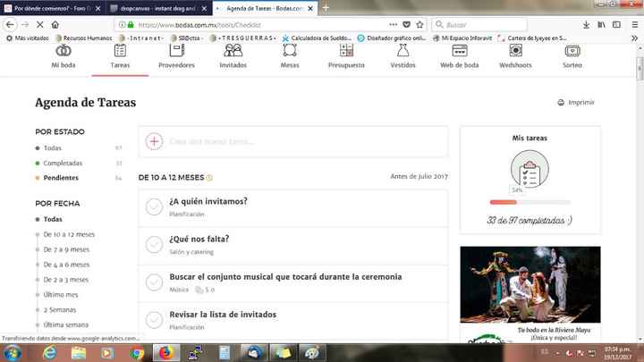Open the Vestidos dress icon
The height and width of the screenshot is (362, 644).
[x=402, y=52]
